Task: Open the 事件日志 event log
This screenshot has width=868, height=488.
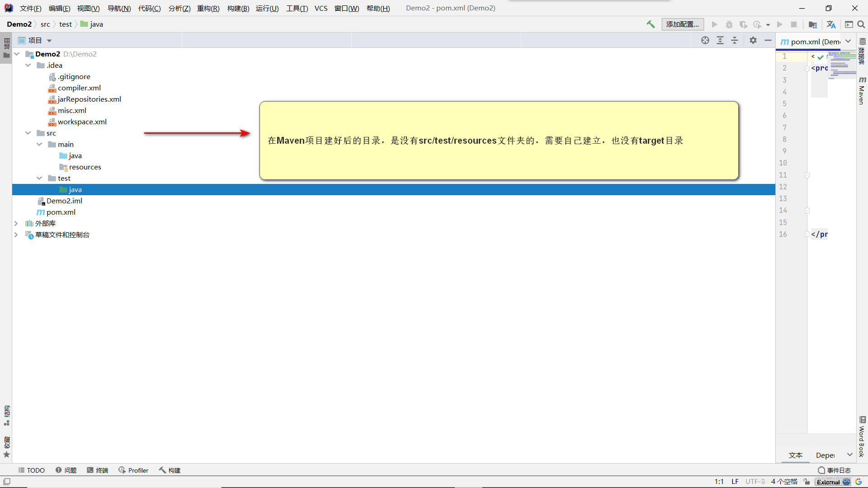Action: tap(834, 470)
